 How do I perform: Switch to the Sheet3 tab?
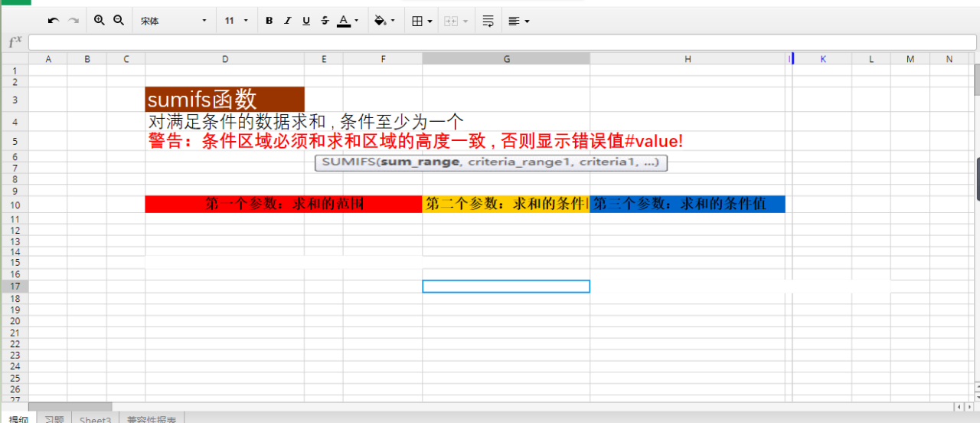coord(96,418)
